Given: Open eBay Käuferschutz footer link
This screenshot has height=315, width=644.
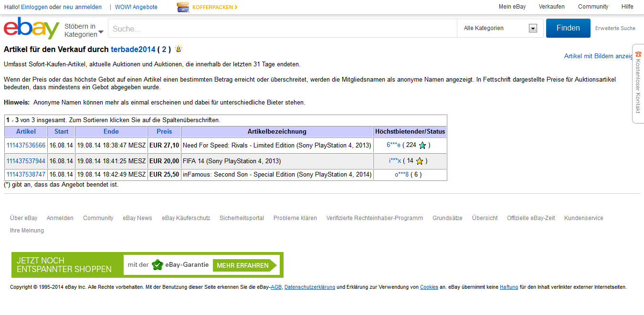Looking at the screenshot, I should (186, 218).
